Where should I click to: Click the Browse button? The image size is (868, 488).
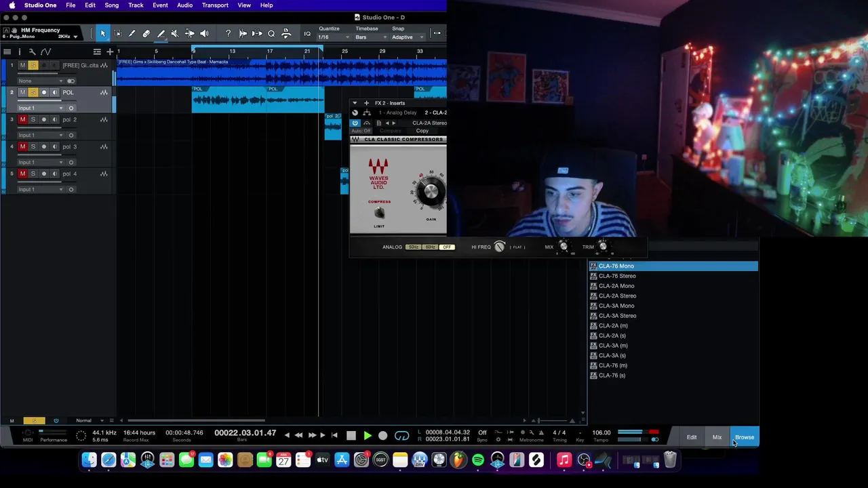coord(745,437)
